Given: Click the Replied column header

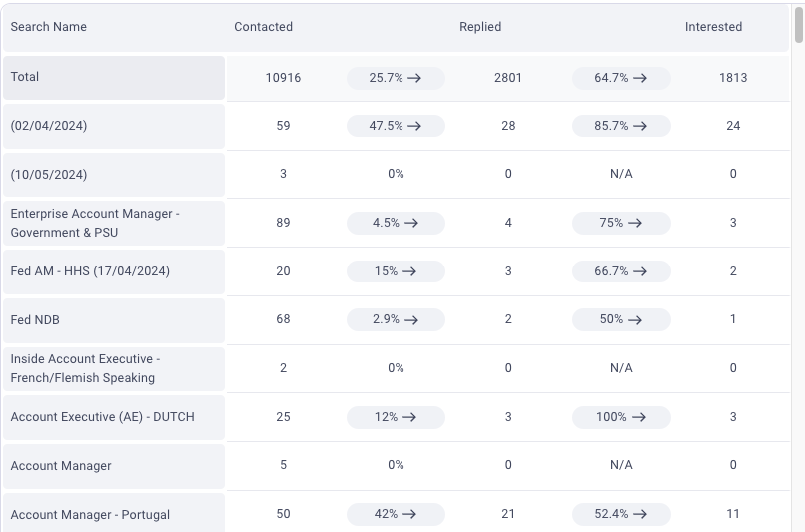Looking at the screenshot, I should tap(480, 27).
